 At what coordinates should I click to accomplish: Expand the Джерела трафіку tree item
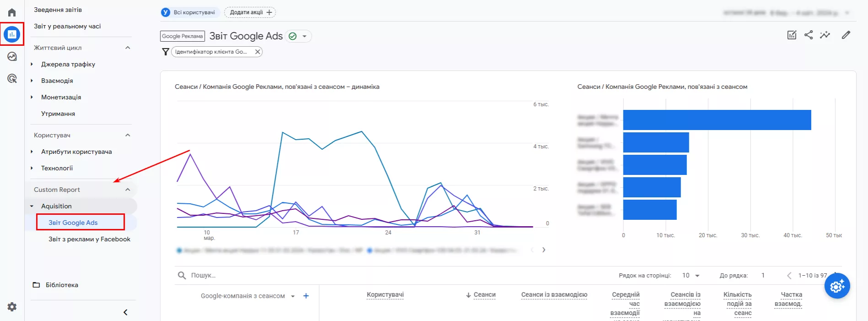[x=32, y=64]
